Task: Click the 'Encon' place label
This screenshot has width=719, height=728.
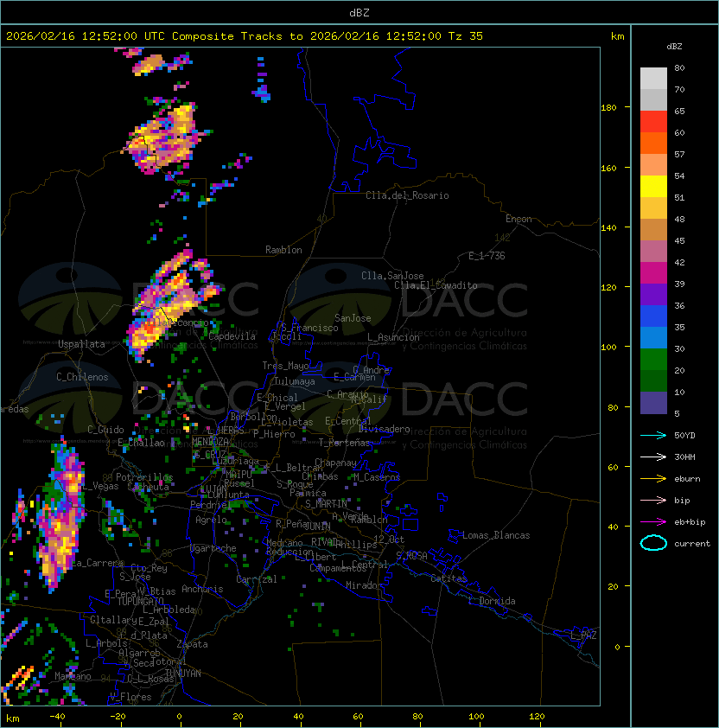Action: click(519, 219)
